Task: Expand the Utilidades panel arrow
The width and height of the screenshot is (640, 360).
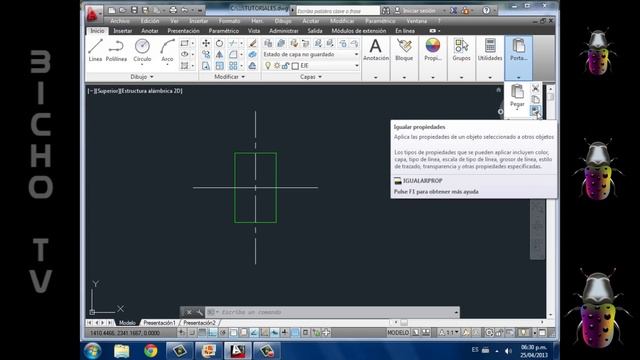Action: point(490,77)
